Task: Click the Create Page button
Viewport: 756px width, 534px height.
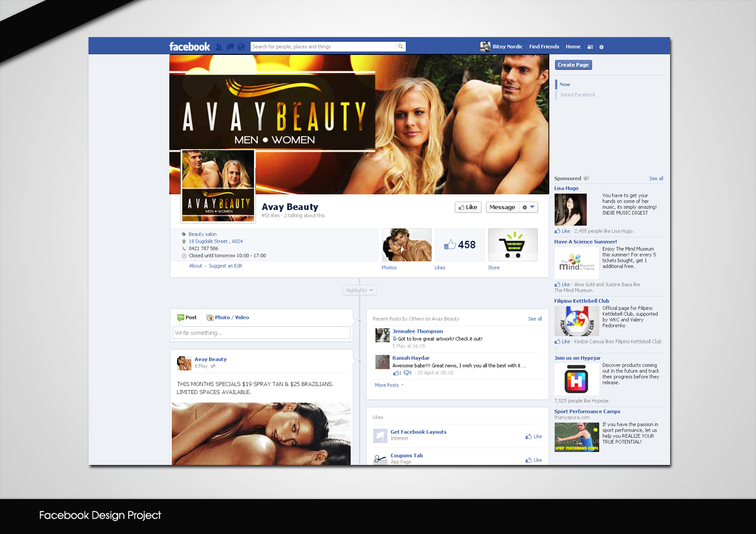Action: (573, 65)
